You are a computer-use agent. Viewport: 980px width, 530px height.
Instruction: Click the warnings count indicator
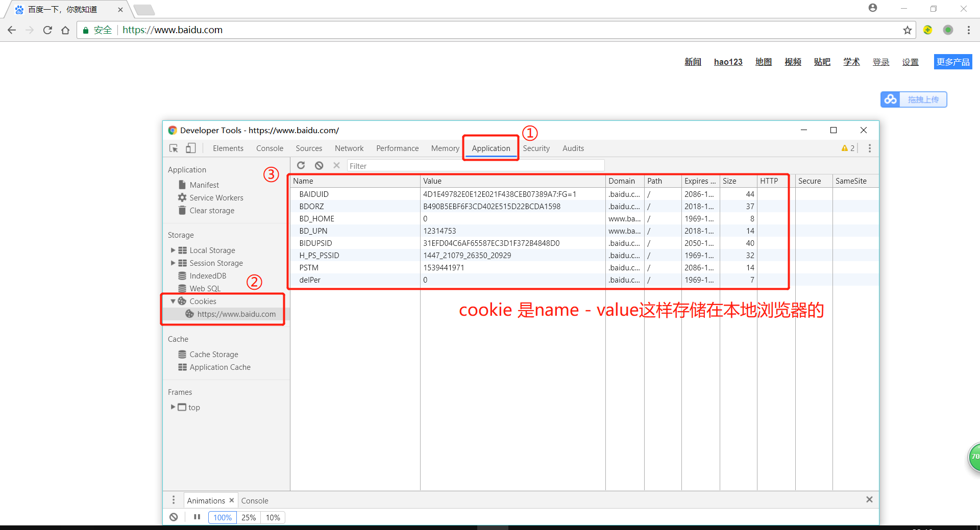click(848, 148)
